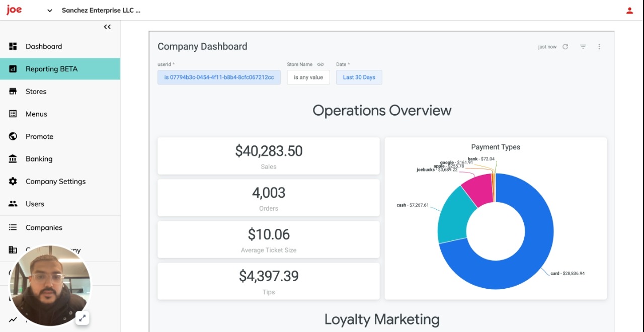The image size is (644, 332).
Task: Toggle dashboard filters icon
Action: (x=583, y=47)
